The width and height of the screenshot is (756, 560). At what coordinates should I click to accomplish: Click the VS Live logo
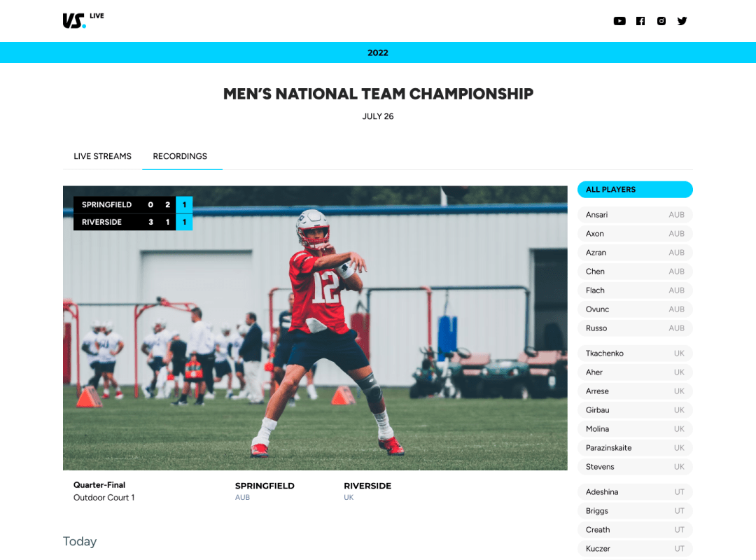click(x=83, y=20)
